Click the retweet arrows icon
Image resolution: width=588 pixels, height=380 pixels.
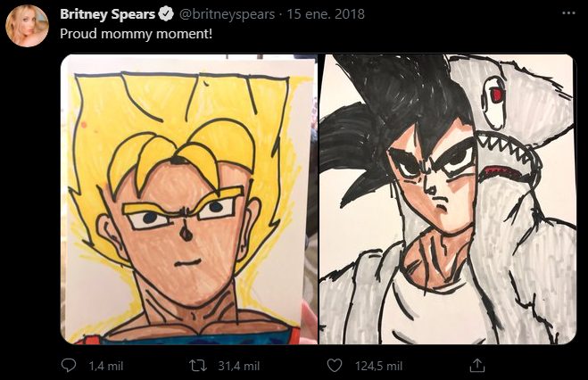[203, 366]
